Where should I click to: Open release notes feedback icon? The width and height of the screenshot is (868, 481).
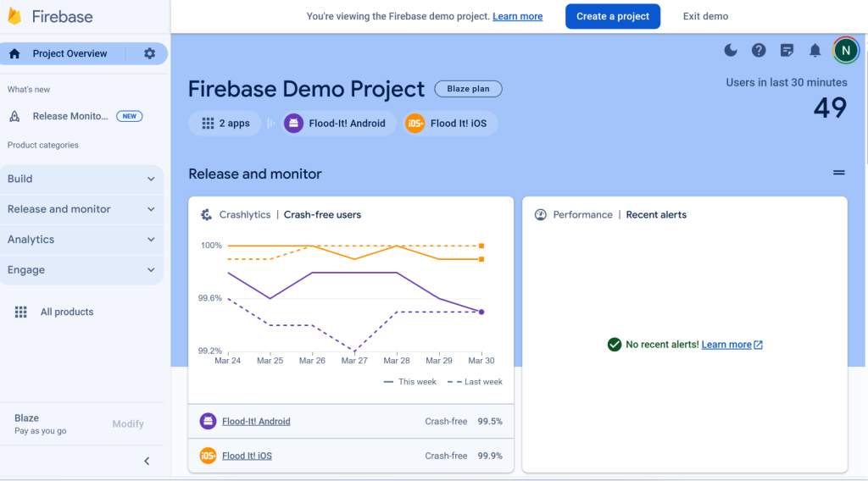[787, 51]
